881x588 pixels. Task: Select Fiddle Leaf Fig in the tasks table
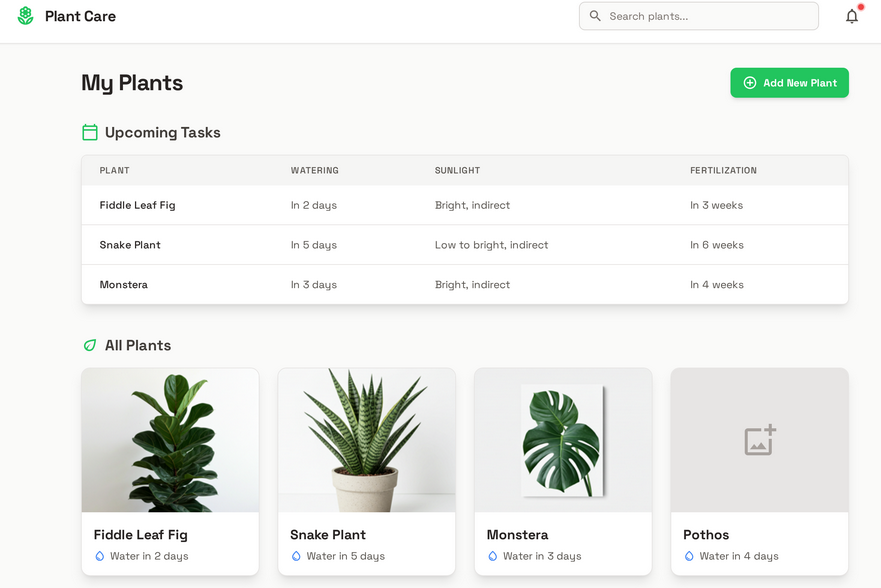[x=137, y=205]
